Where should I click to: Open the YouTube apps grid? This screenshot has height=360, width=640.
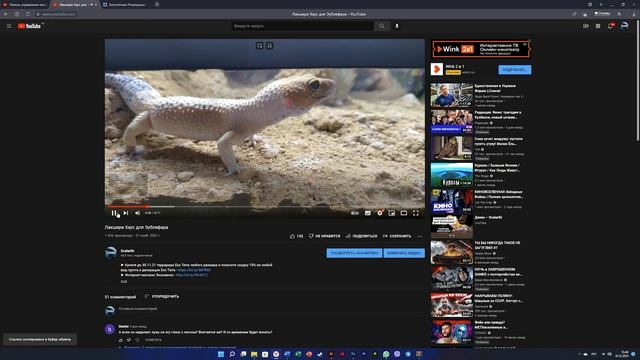point(598,26)
